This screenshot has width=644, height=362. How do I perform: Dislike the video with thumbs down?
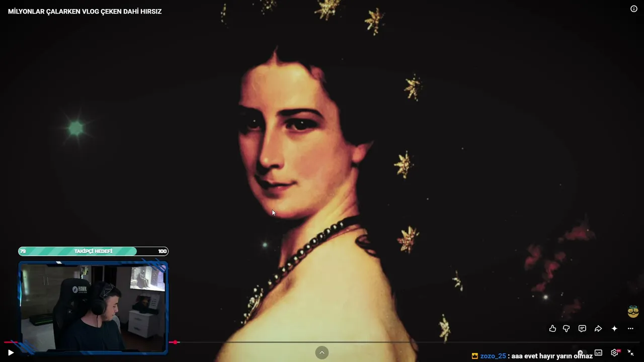(x=567, y=328)
